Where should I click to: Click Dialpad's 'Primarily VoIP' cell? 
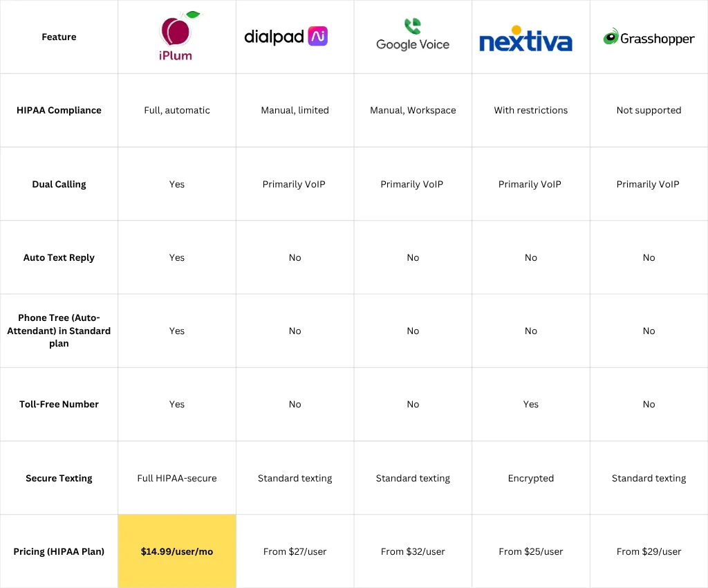(x=294, y=184)
